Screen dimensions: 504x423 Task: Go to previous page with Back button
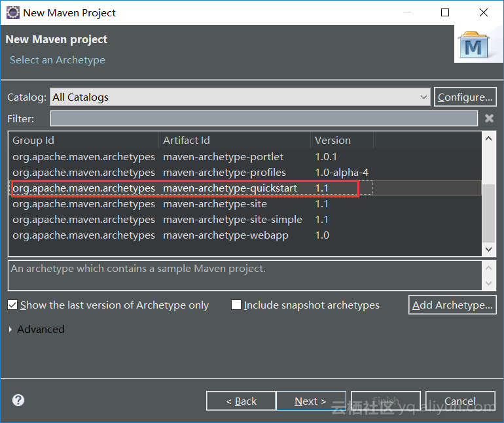[241, 401]
